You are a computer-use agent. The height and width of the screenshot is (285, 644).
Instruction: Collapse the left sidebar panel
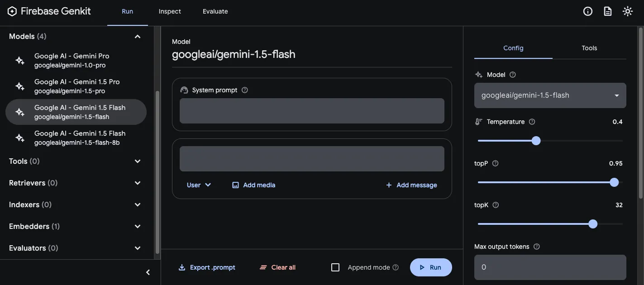click(x=148, y=272)
